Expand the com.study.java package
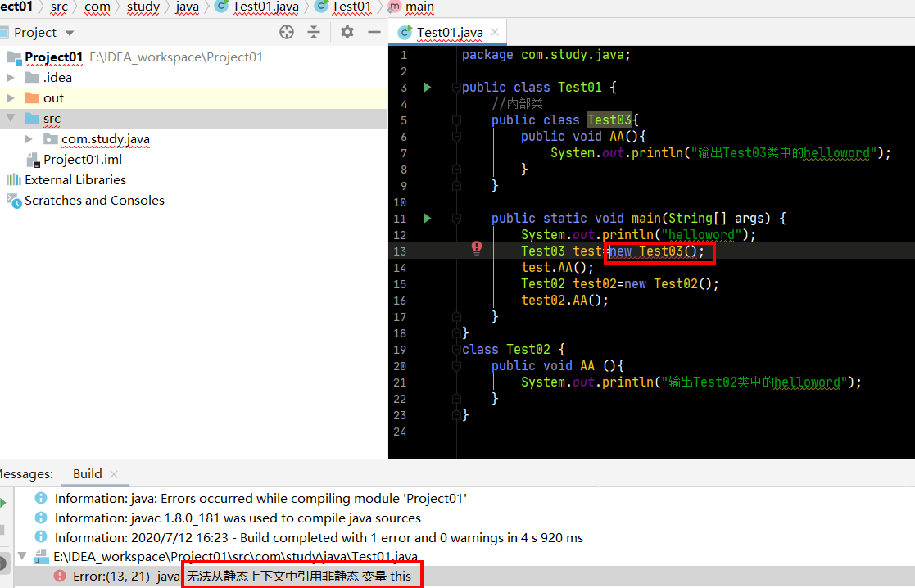Viewport: 915px width, 588px height. click(x=28, y=139)
